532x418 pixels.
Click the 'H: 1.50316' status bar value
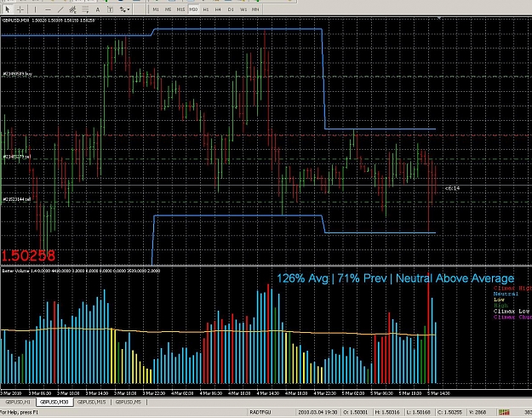pyautogui.click(x=387, y=412)
